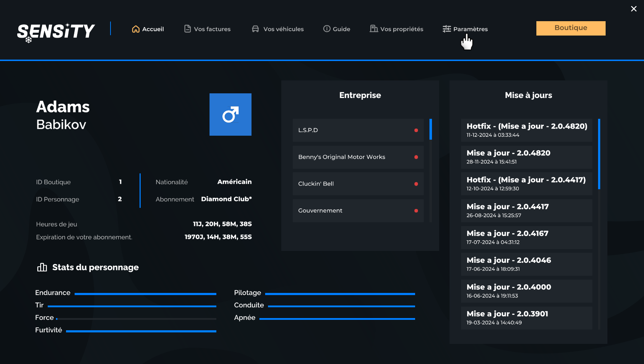Click the Endurance stat bar
Screen dimensions: 644x364
click(x=145, y=294)
